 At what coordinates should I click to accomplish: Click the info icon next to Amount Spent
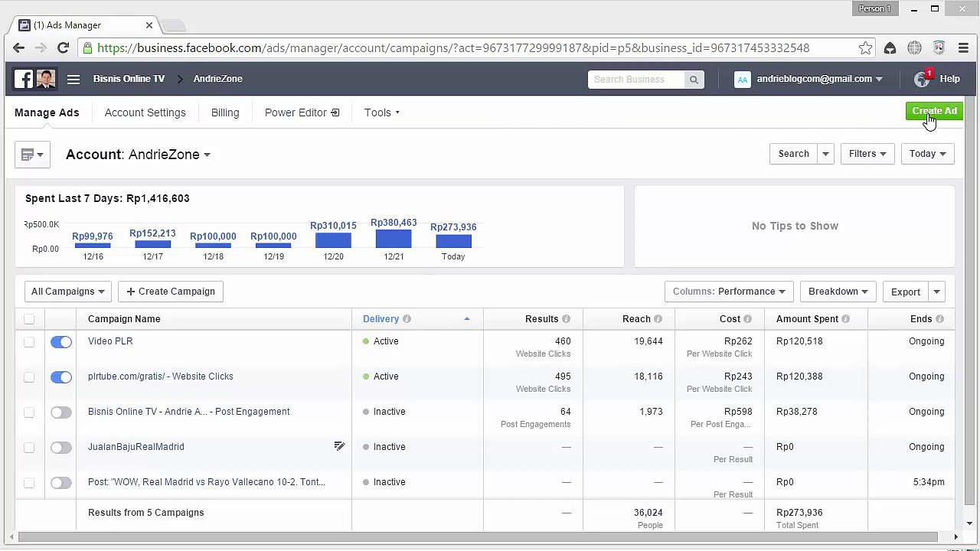[x=845, y=319]
